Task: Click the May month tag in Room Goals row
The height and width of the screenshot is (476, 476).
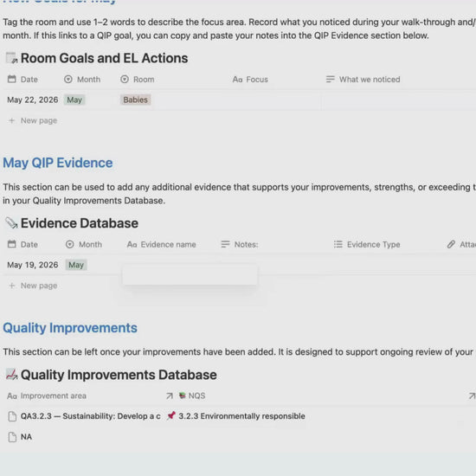Action: click(x=74, y=100)
